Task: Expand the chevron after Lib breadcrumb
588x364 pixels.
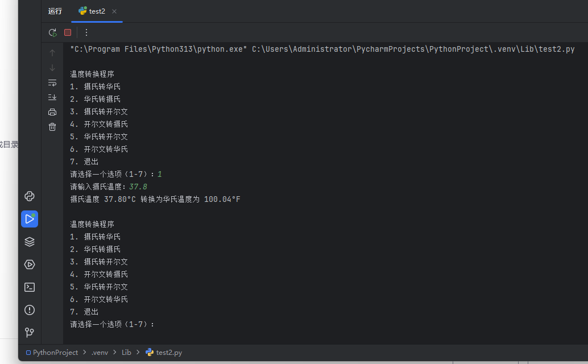Action: tap(138, 353)
